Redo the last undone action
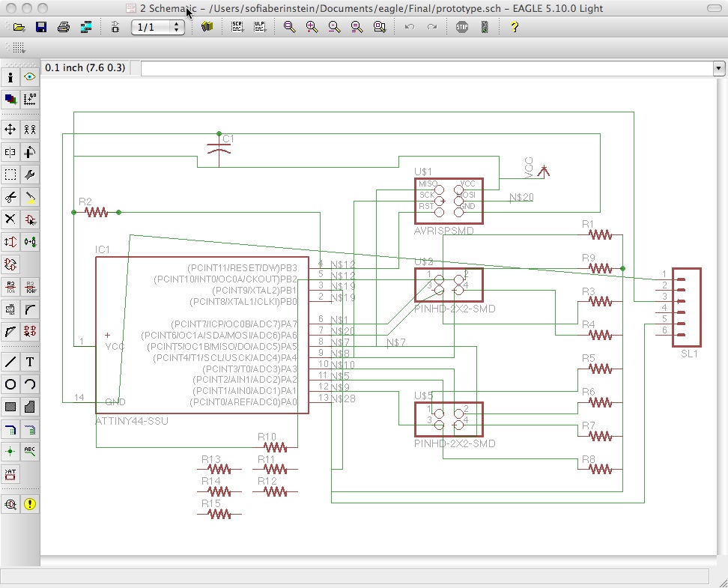 coord(432,27)
